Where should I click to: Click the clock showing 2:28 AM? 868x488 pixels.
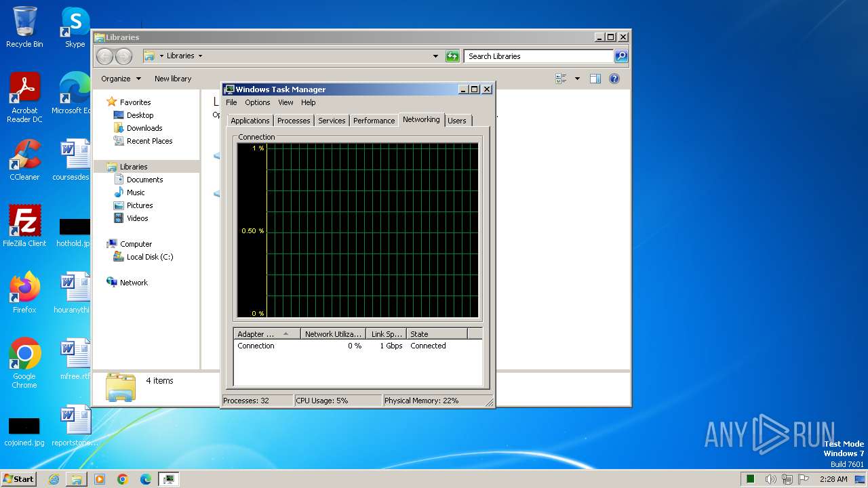pos(833,479)
